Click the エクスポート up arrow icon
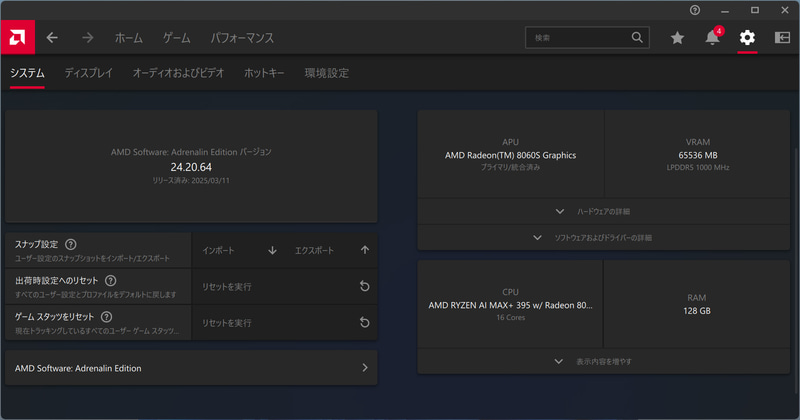 pyautogui.click(x=365, y=250)
